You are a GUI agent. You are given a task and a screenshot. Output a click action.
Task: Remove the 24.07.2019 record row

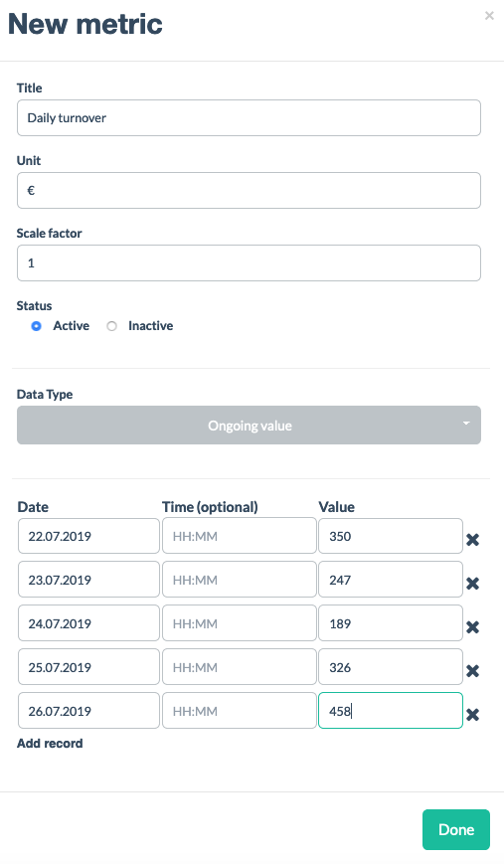[x=472, y=627]
